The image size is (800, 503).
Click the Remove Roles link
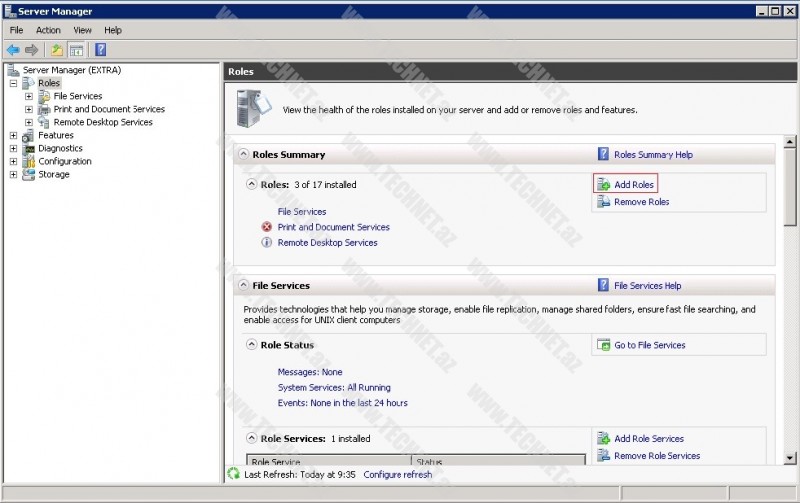641,202
